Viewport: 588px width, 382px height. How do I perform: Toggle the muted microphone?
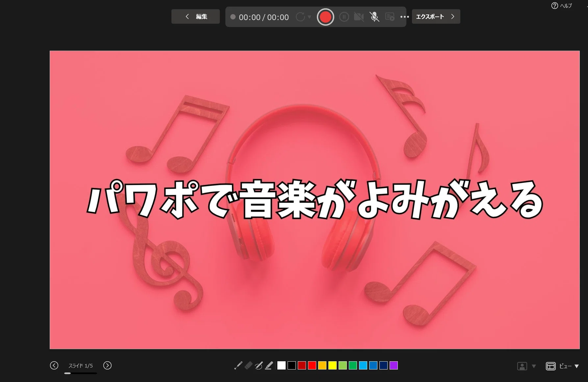point(374,17)
